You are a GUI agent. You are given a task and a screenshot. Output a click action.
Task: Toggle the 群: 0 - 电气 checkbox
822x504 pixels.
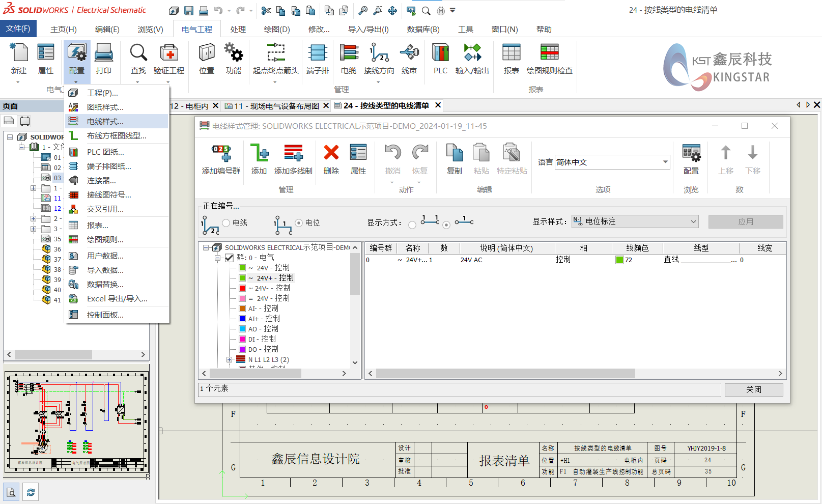coord(230,258)
